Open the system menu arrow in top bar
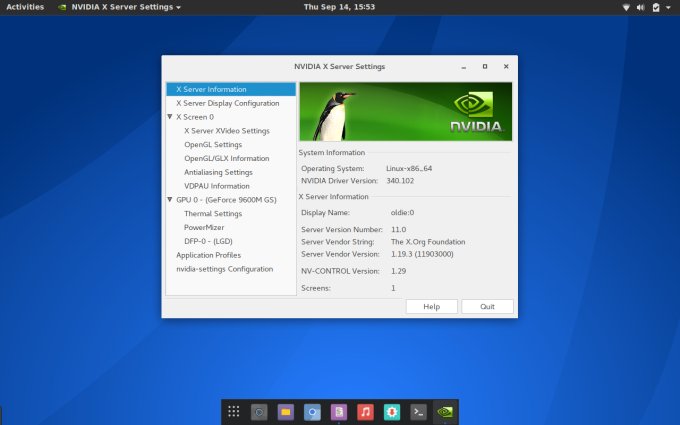680x425 pixels. tap(668, 7)
